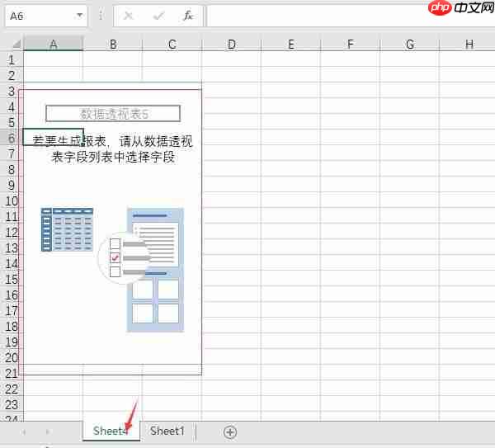Click the Enter checkmark formula bar icon
This screenshot has width=495, height=448.
[x=158, y=16]
